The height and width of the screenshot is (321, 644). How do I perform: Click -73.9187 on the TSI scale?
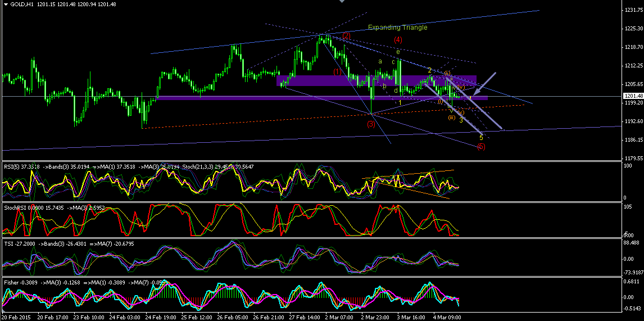(x=633, y=273)
